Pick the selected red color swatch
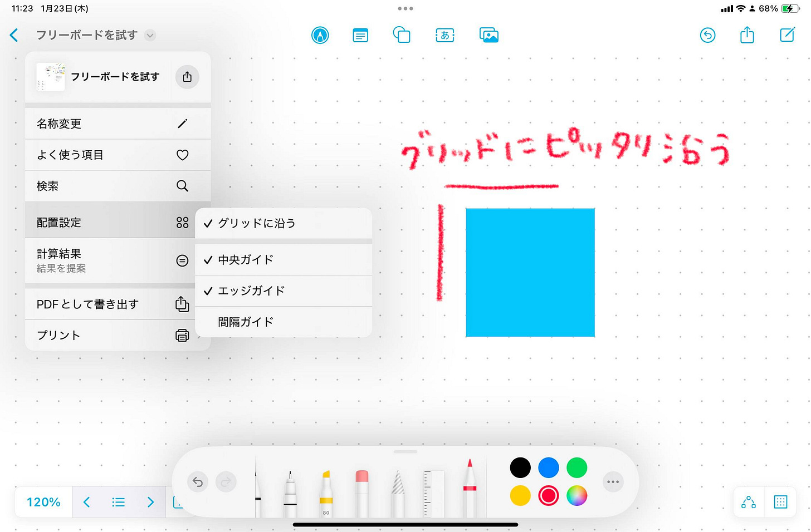The height and width of the screenshot is (532, 811). (549, 495)
